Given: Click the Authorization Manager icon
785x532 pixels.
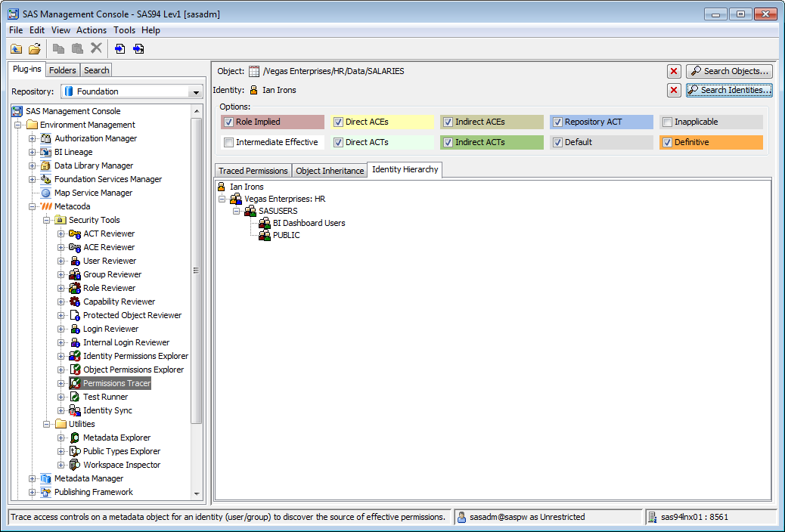Looking at the screenshot, I should [46, 138].
